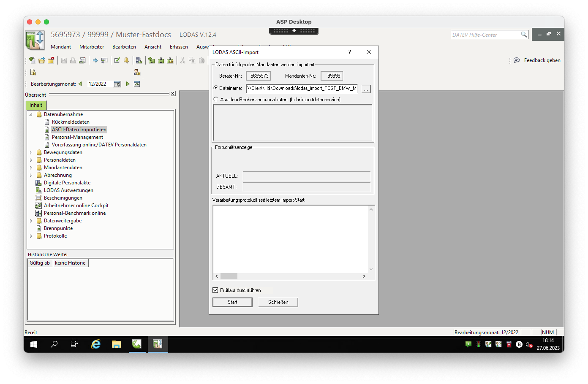
Task: Click the horizontal scrollbar thumb in protocol box
Action: 229,276
